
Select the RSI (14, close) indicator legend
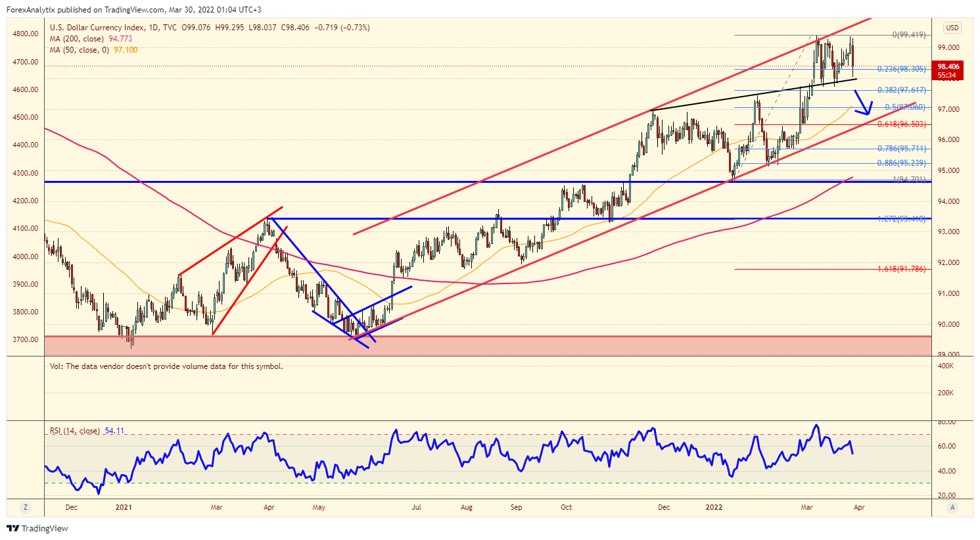click(75, 431)
